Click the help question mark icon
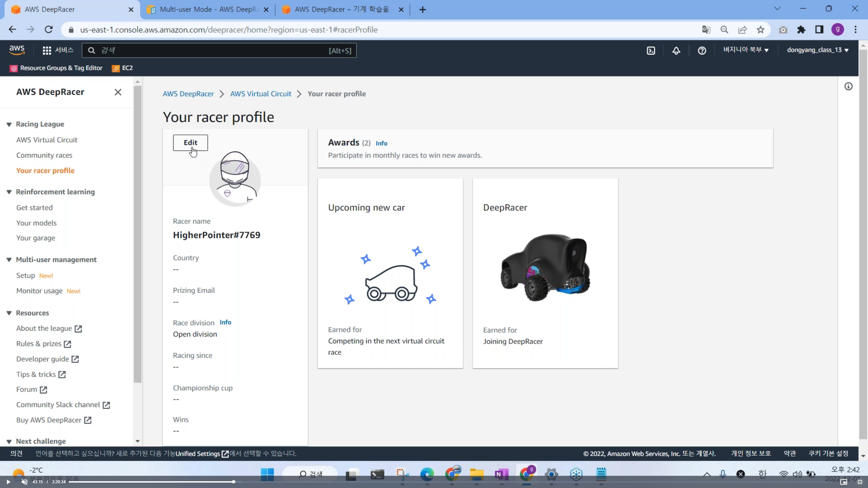The width and height of the screenshot is (868, 488). 702,50
